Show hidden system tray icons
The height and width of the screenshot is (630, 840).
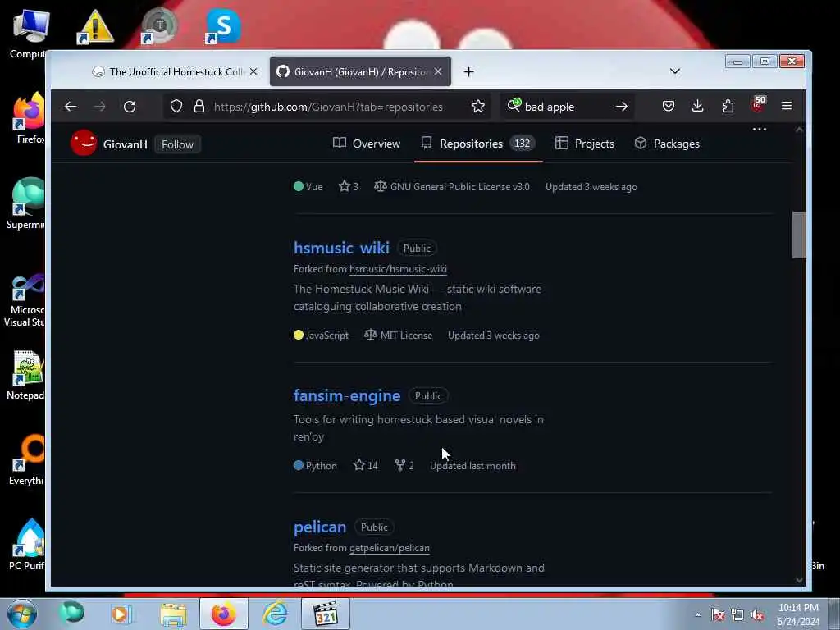point(697,615)
